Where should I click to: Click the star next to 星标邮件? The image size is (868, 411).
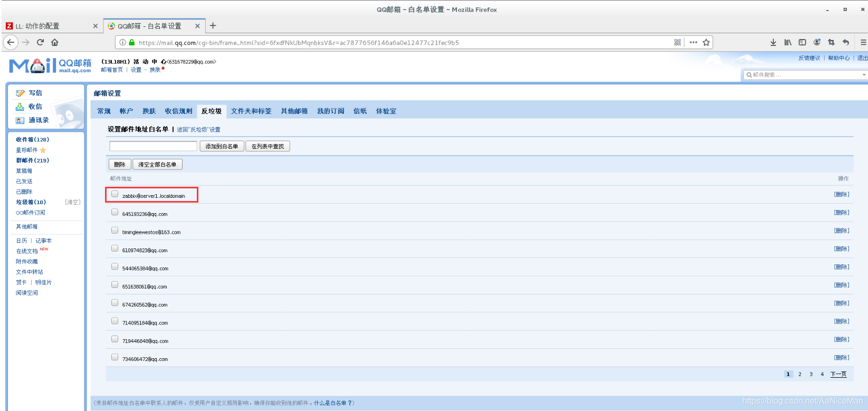tap(43, 150)
